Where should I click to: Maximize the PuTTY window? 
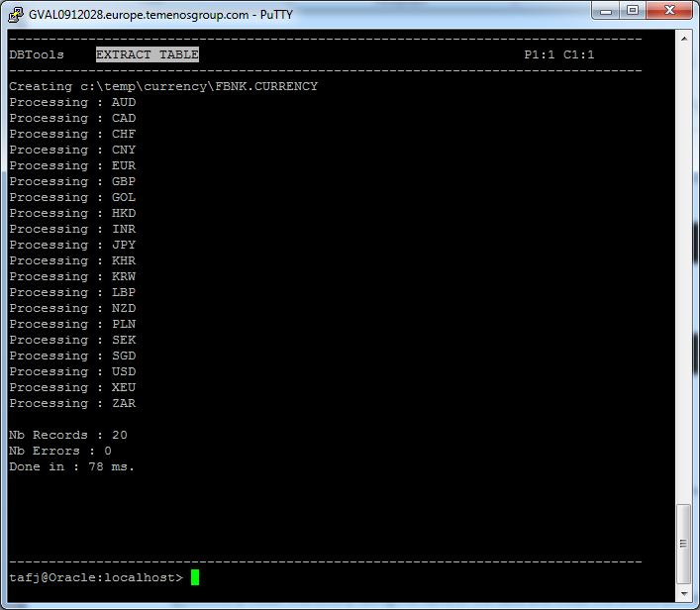click(632, 11)
